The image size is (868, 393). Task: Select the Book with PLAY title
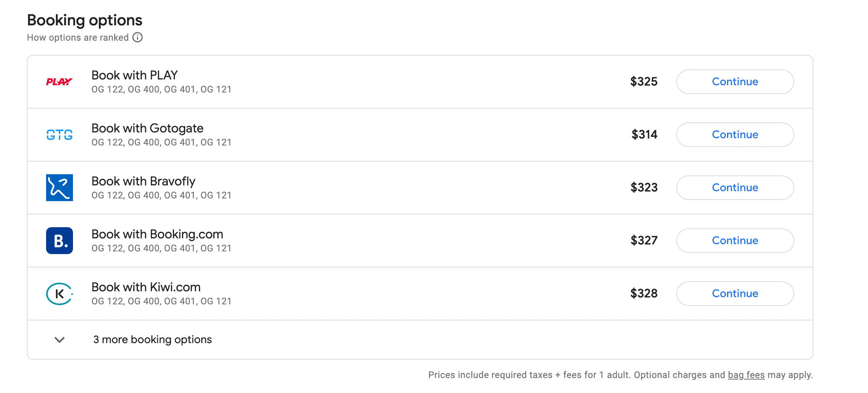click(x=134, y=75)
